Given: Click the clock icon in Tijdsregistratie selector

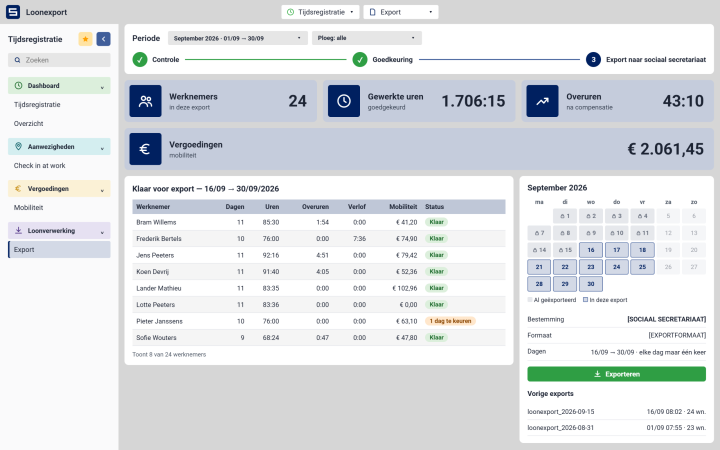Looking at the screenshot, I should [290, 12].
